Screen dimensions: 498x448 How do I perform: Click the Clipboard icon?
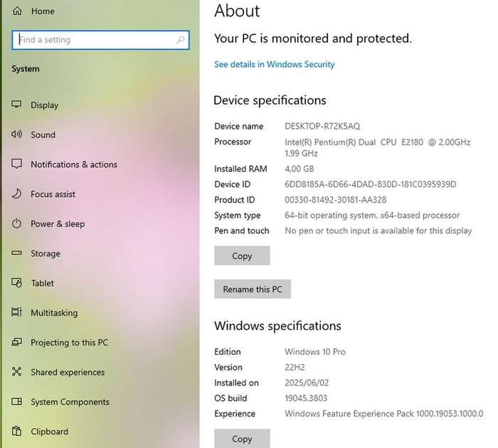(16, 431)
